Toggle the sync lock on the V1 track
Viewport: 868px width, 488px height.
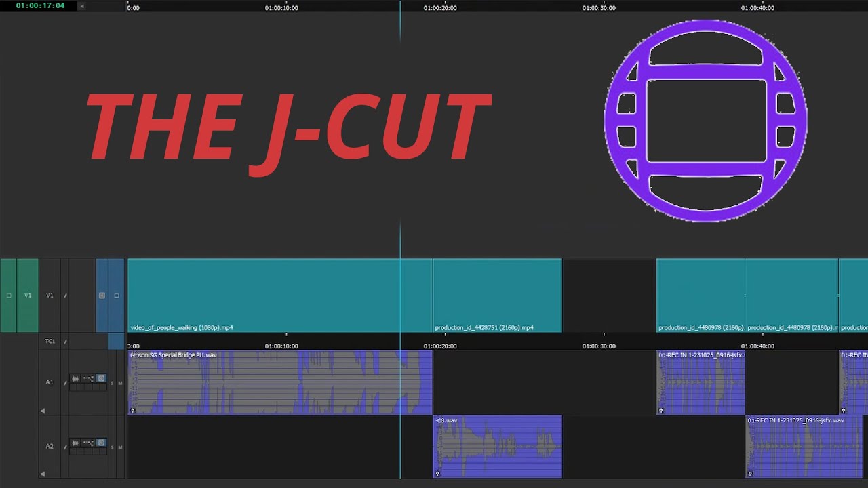[x=102, y=296]
